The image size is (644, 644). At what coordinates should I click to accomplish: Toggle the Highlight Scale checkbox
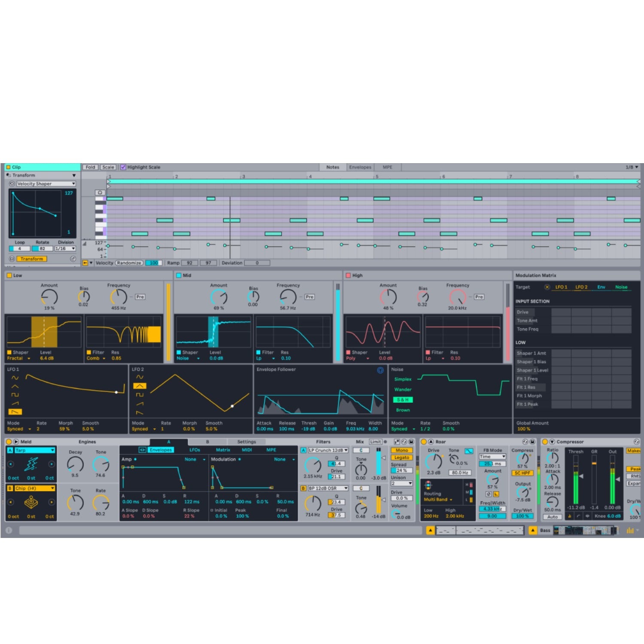pyautogui.click(x=123, y=167)
